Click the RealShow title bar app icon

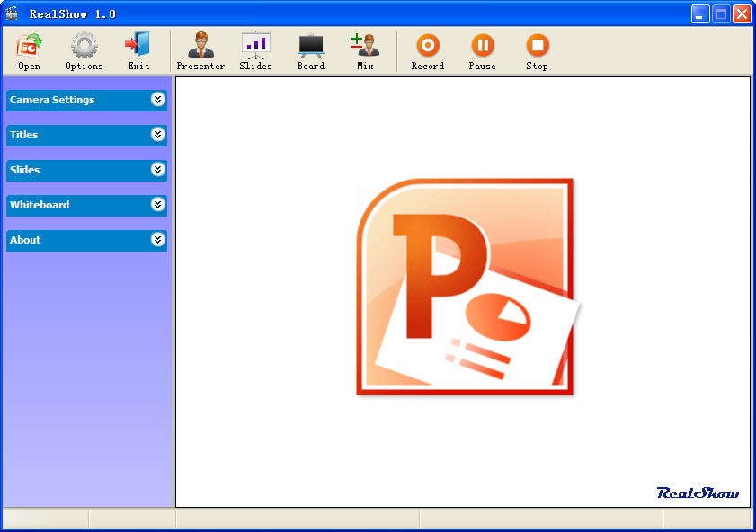(x=13, y=13)
